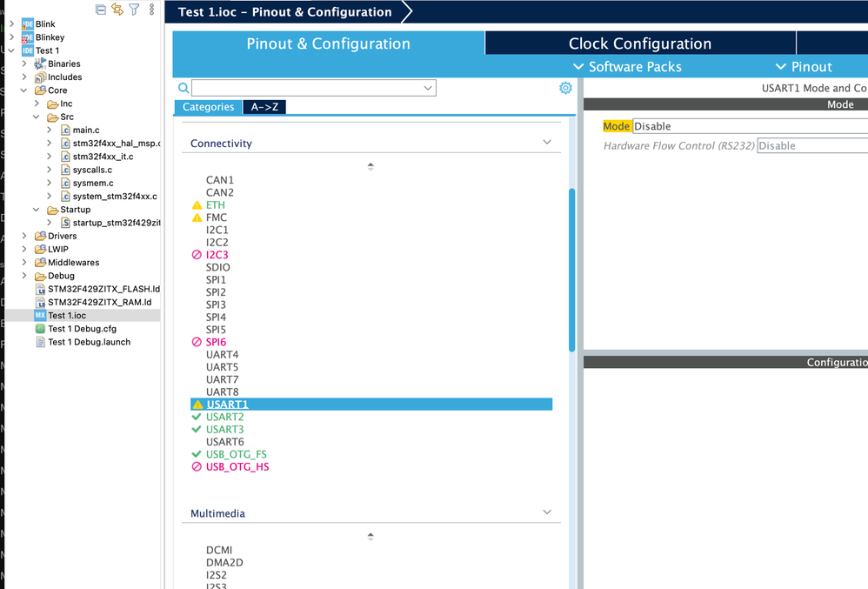Open the USART1 Mode dropdown
Screen dimensions: 868x589
[x=750, y=126]
